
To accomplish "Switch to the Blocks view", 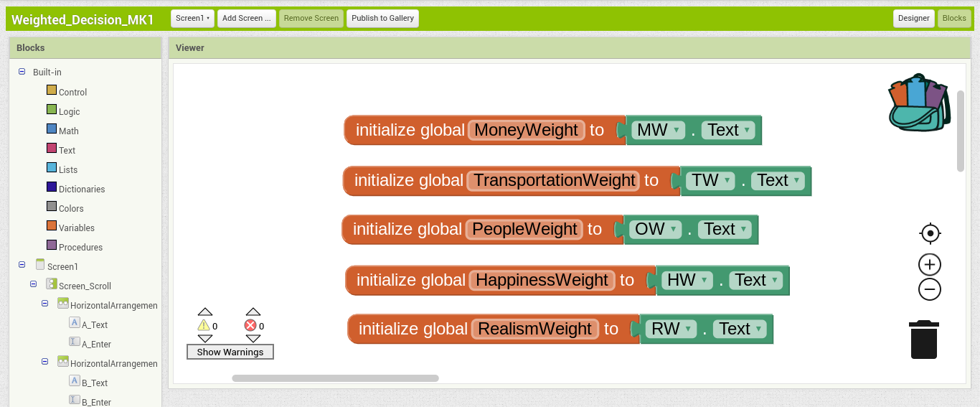I will click(x=954, y=19).
